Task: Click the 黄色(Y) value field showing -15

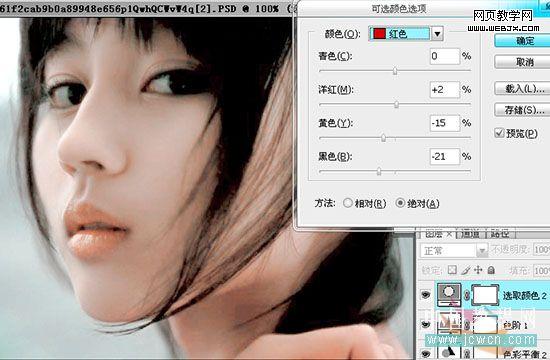Action: pos(444,123)
